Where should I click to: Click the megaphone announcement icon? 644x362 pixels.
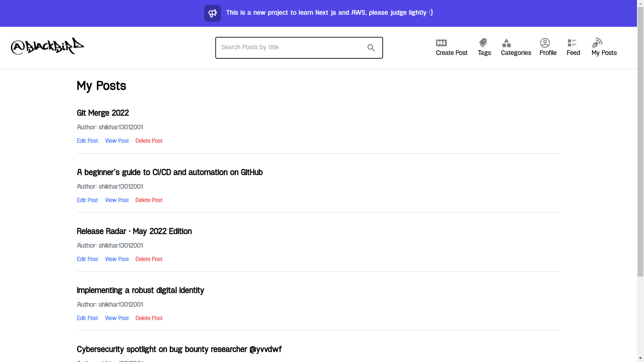(213, 13)
